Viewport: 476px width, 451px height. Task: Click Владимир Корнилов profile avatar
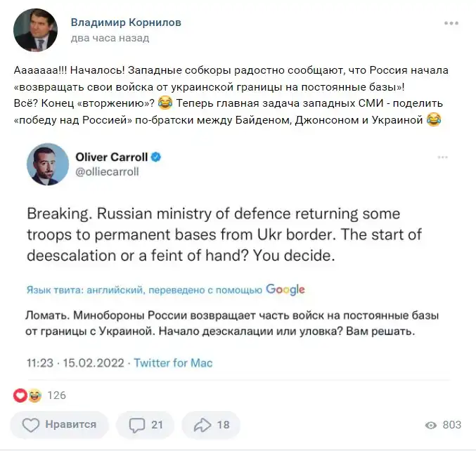click(35, 30)
